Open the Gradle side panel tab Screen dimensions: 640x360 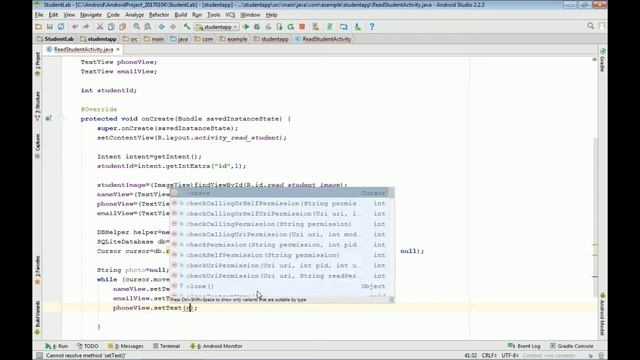[602, 60]
